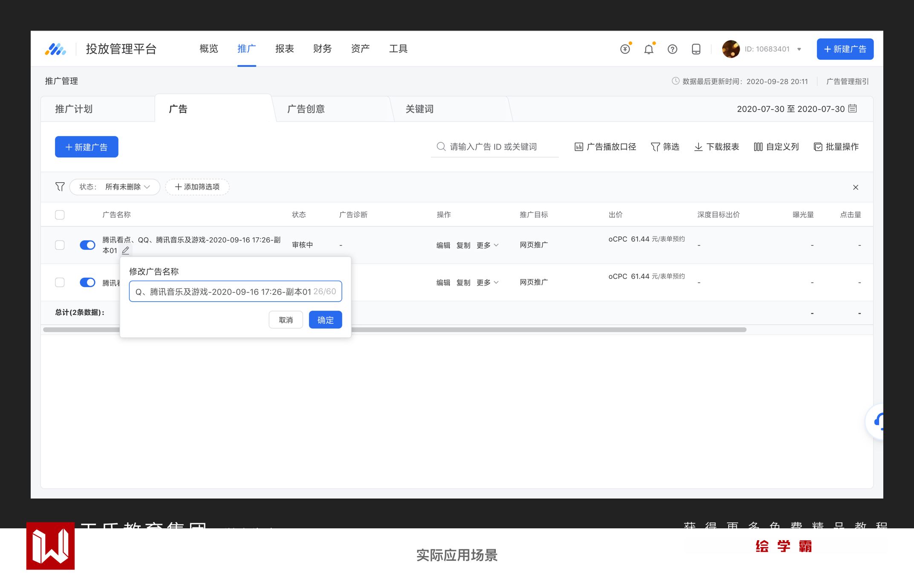This screenshot has width=914, height=588.
Task: Click the 下载报表 download icon
Action: coord(698,147)
